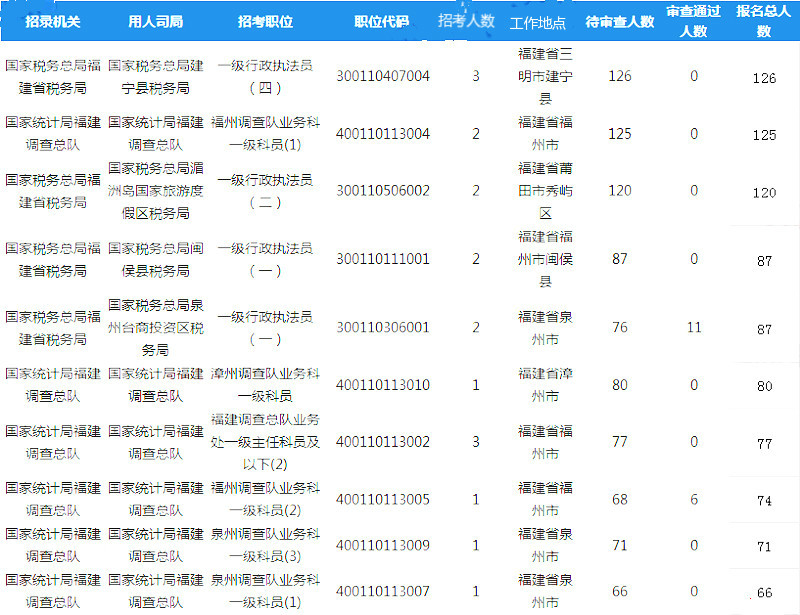
Task: Click pending review value 76
Action: [x=620, y=328]
